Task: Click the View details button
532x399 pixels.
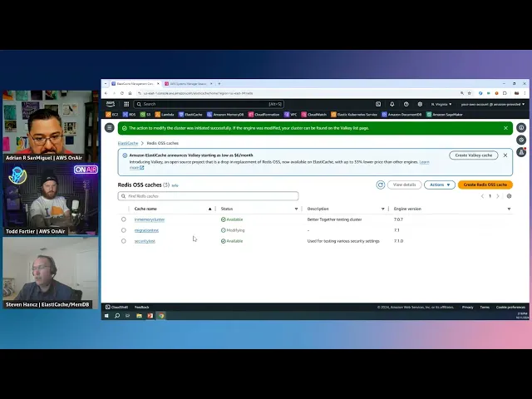Action: coord(405,185)
